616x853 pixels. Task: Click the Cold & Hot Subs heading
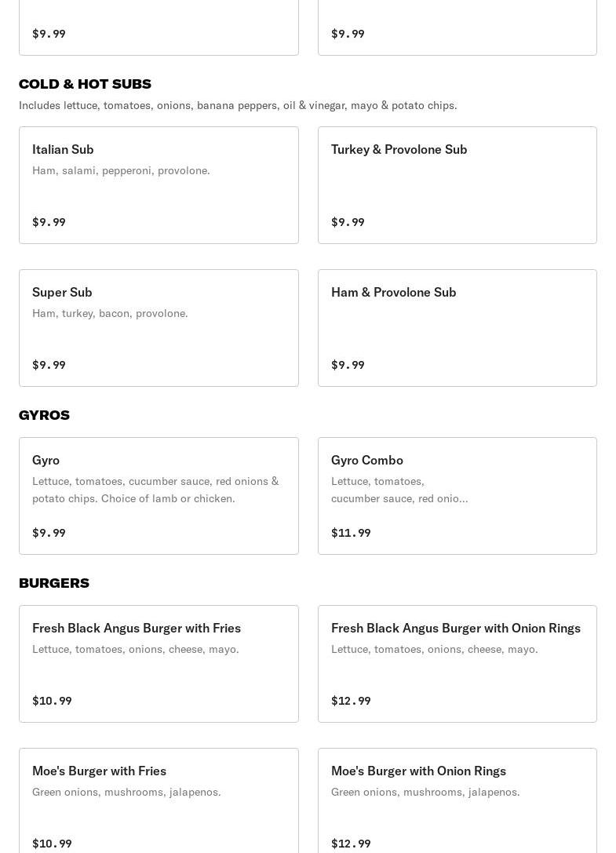(85, 84)
